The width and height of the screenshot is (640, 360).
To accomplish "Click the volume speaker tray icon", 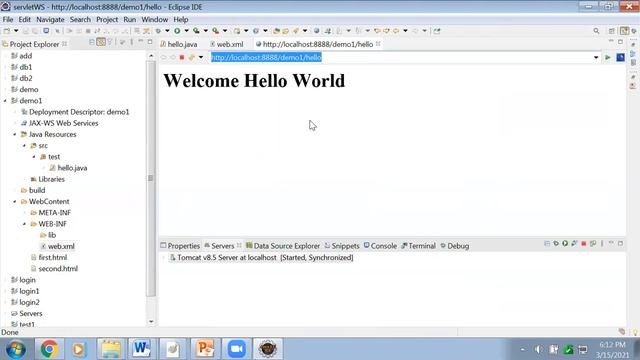I will click(x=539, y=349).
